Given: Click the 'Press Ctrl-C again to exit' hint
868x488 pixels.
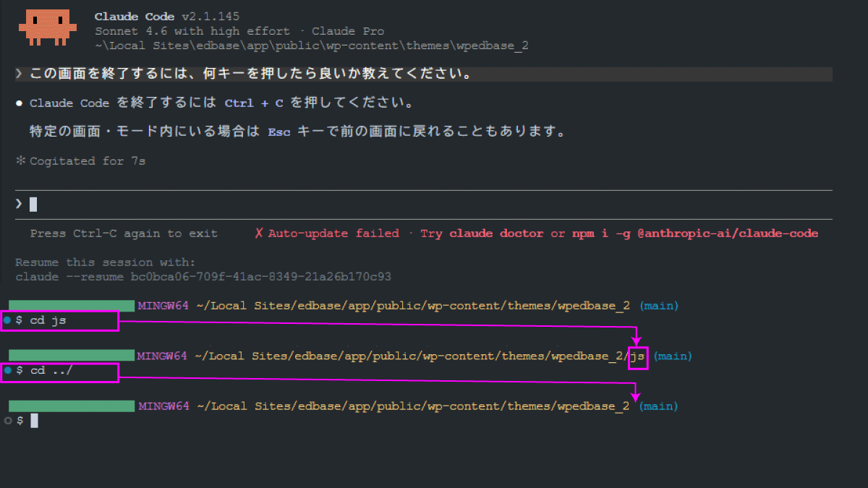Looking at the screenshot, I should [124, 234].
